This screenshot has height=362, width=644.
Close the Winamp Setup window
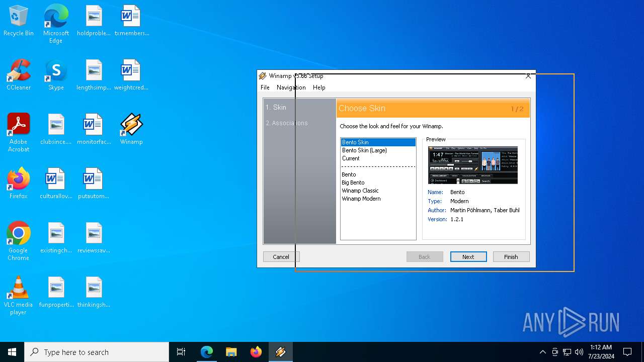528,76
